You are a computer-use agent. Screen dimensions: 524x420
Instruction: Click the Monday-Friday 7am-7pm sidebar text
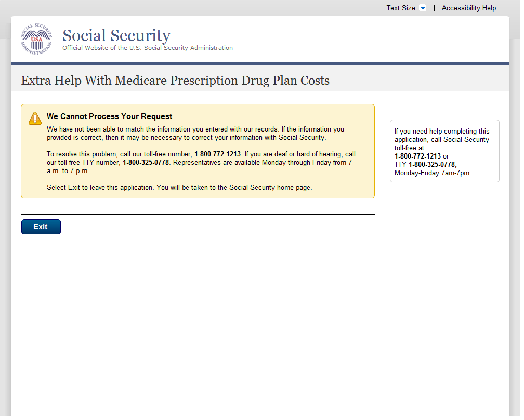point(431,173)
